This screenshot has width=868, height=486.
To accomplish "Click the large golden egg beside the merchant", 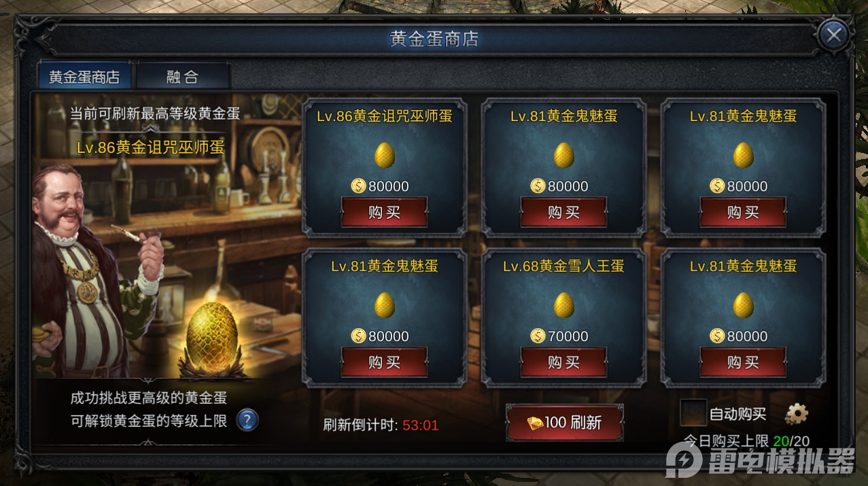I will [x=211, y=336].
